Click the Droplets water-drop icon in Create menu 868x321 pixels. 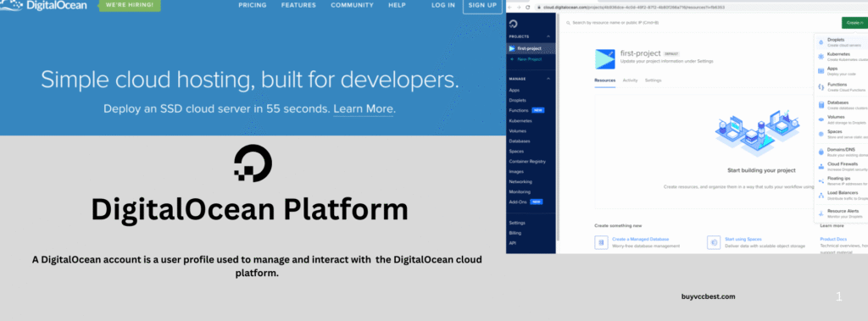tap(821, 42)
